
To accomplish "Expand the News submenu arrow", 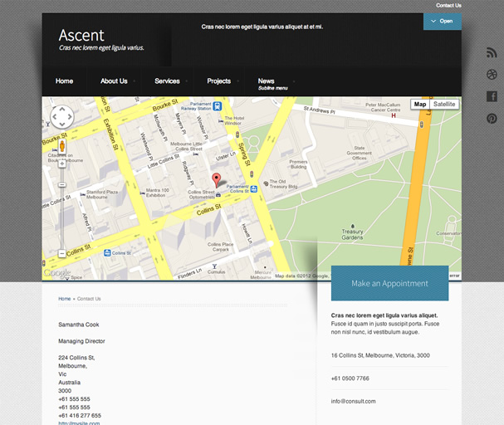I will (x=294, y=81).
